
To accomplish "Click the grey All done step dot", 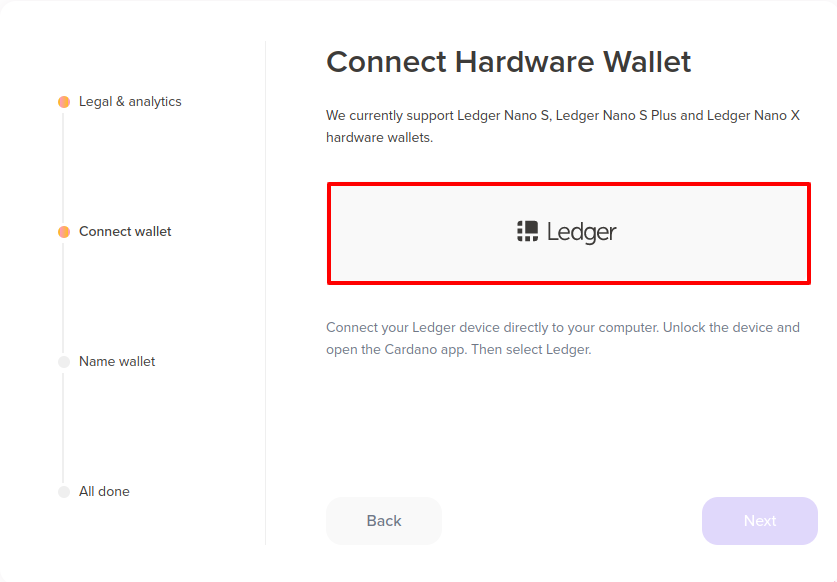I will (64, 492).
